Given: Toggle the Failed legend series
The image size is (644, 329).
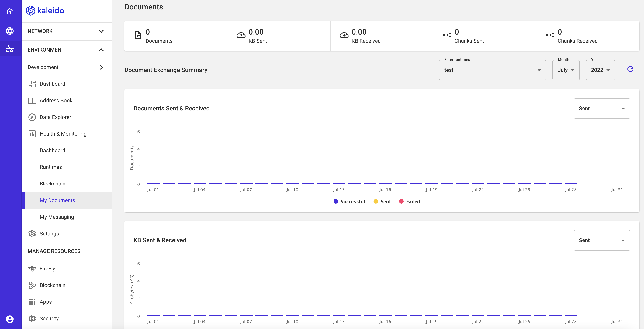Looking at the screenshot, I should [x=410, y=202].
